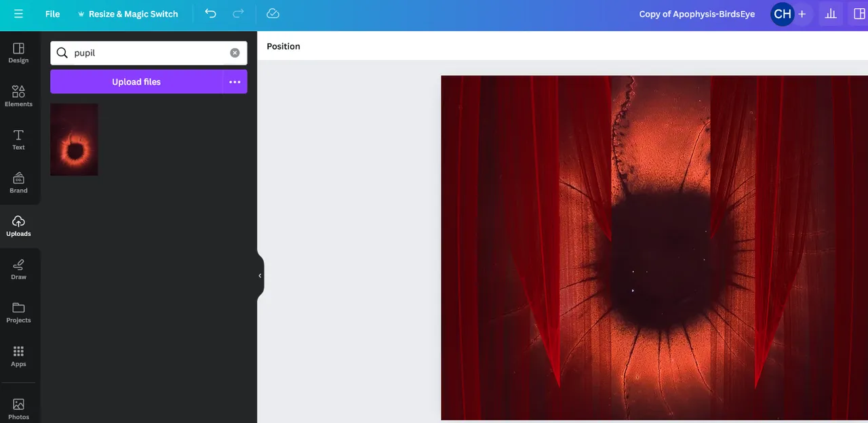This screenshot has width=868, height=423.
Task: Open Resize & Magic Switch
Action: (x=127, y=14)
